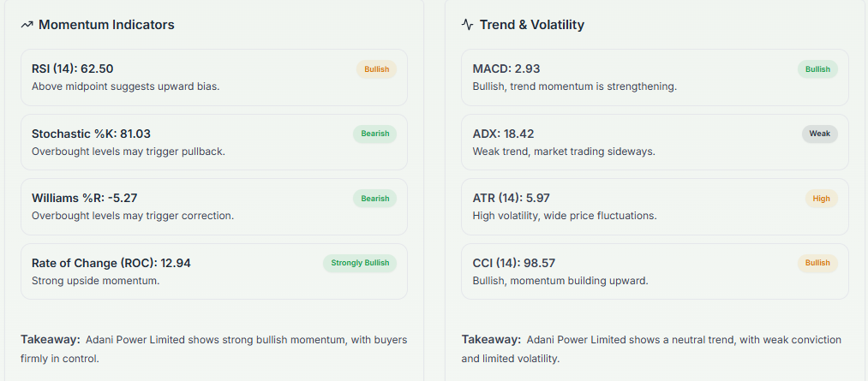The height and width of the screenshot is (381, 868).
Task: Select the Stochastic %K: 81.03 title
Action: coord(91,134)
